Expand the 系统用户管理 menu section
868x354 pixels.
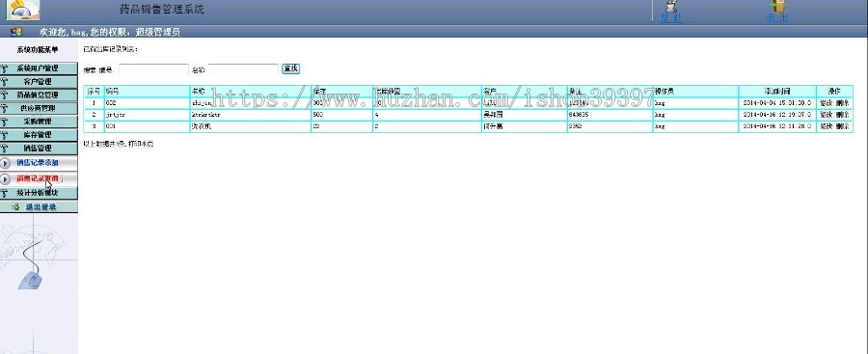coord(39,68)
